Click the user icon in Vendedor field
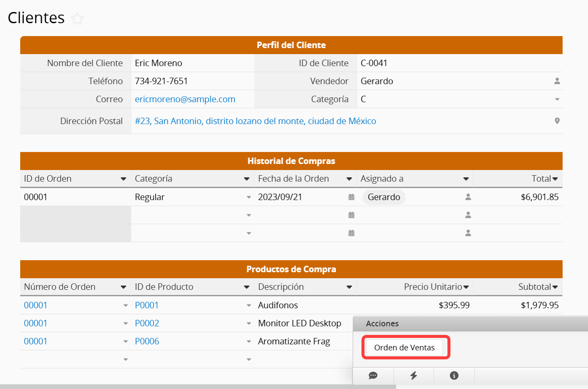 (x=557, y=81)
